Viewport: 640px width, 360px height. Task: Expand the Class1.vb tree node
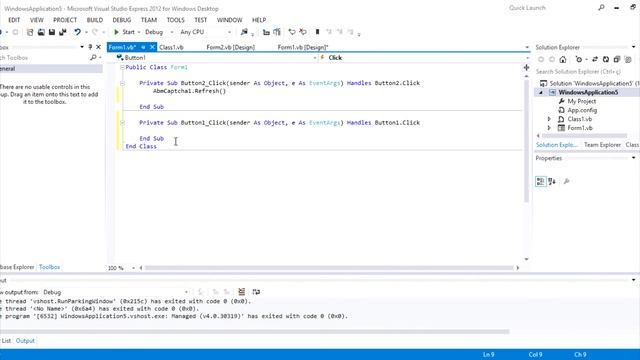[549, 119]
